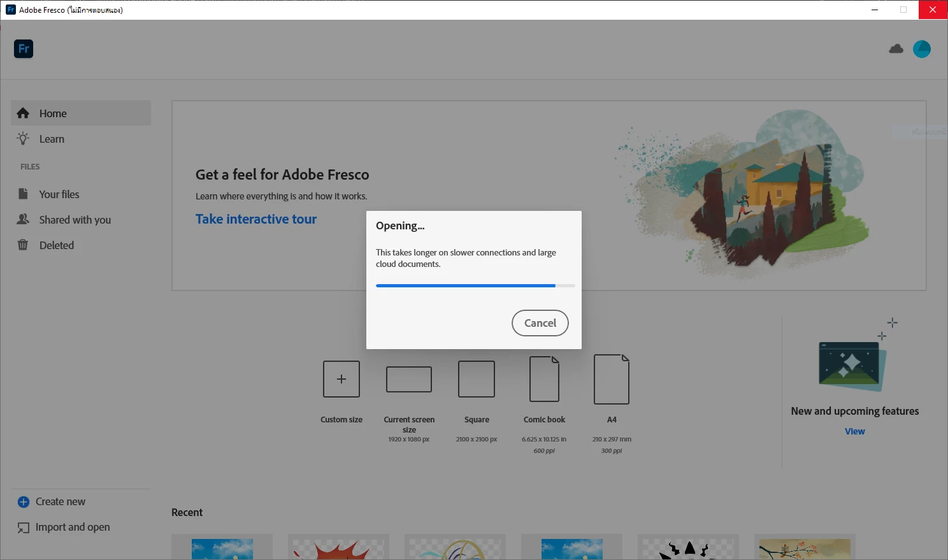Screen dimensions: 948x560
Task: Click the Deleted trash can icon
Action: [23, 245]
